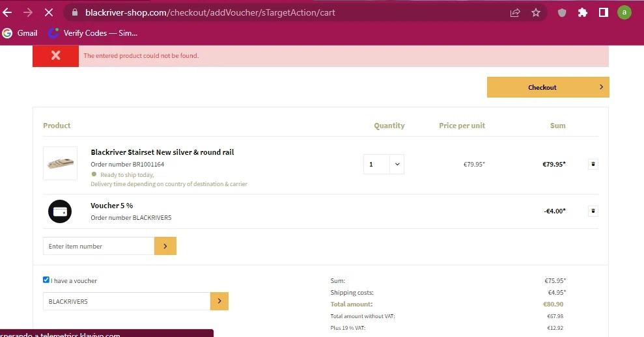The image size is (644, 337).
Task: Uncheck the I have a voucher checkbox
Action: point(46,280)
